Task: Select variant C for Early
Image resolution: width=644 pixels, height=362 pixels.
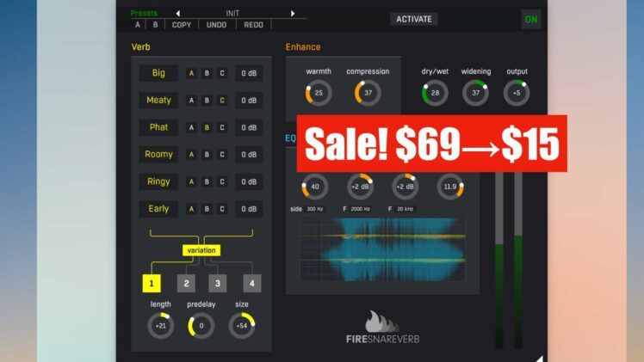Action: tap(222, 209)
